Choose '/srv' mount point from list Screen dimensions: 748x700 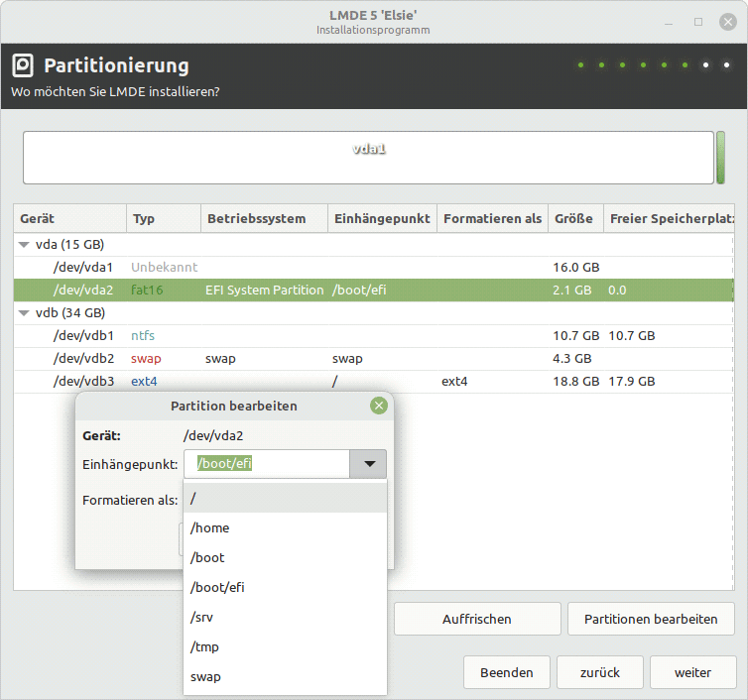pos(285,617)
